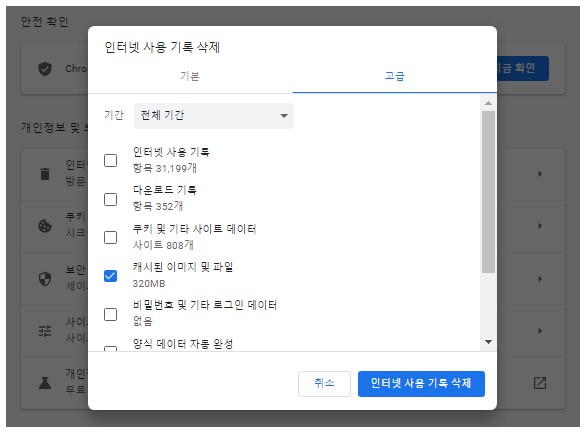The image size is (588, 432).
Task: Enable the 인터넷 사용 기록 checkbox
Action: (110, 160)
